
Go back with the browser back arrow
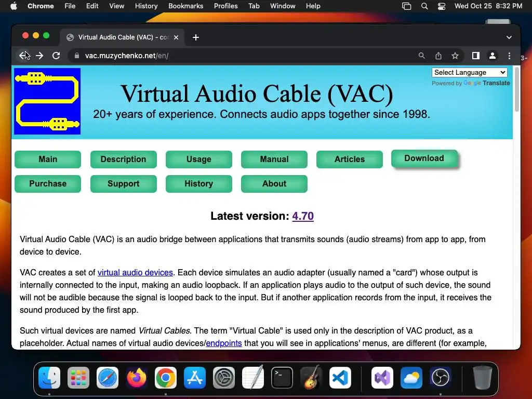click(x=23, y=56)
